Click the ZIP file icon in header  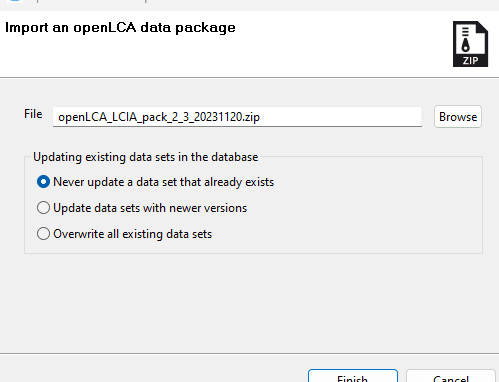[x=470, y=44]
